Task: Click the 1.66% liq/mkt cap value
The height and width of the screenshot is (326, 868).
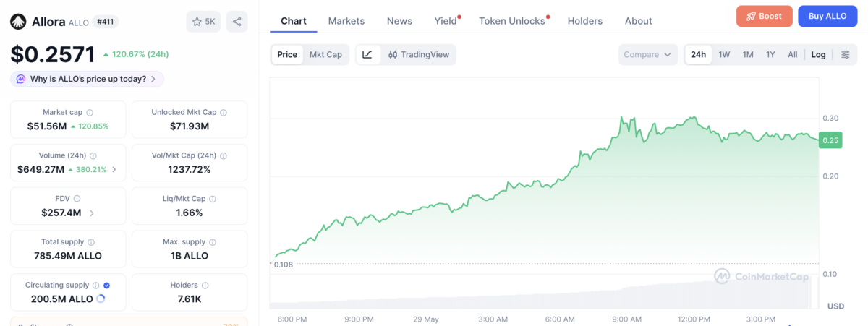Action: pyautogui.click(x=190, y=213)
